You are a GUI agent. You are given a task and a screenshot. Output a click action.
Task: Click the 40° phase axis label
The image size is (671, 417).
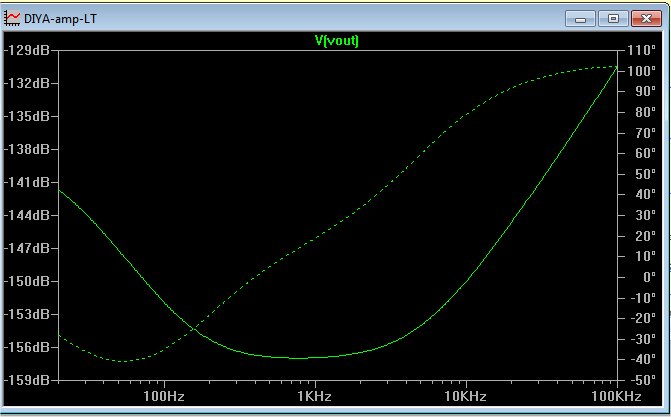645,194
